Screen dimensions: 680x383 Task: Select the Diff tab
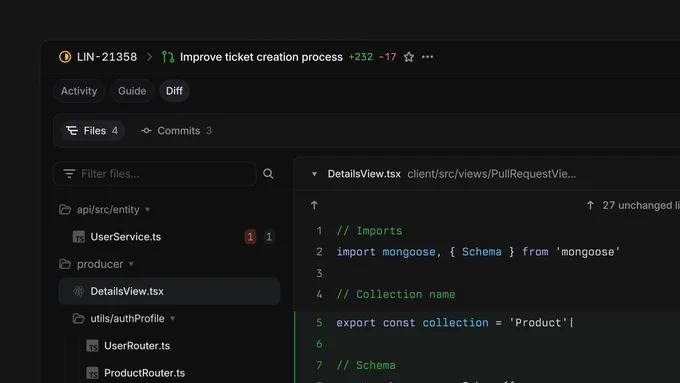click(174, 91)
